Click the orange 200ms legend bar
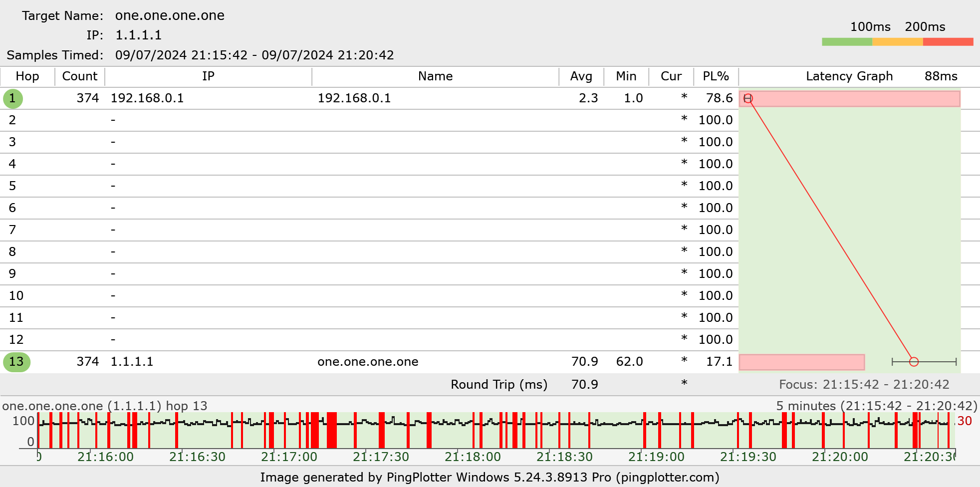Image resolution: width=980 pixels, height=487 pixels. [897, 42]
